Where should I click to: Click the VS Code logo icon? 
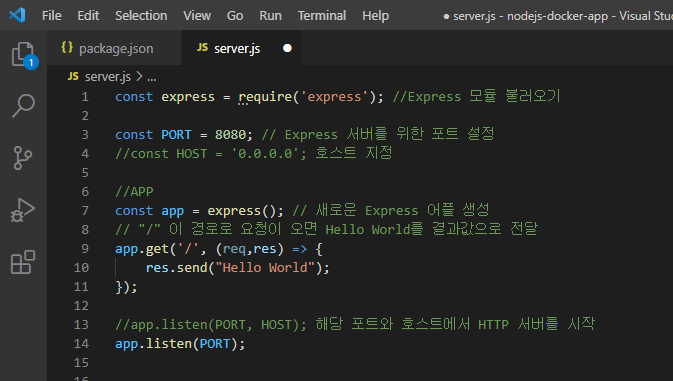[x=18, y=15]
